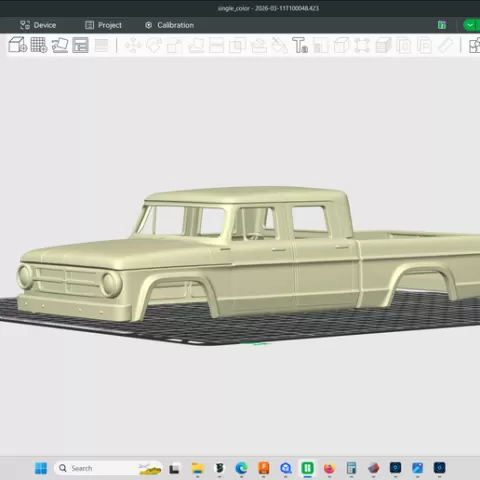Viewport: 480px width, 480px height.
Task: Expand the green slice dropdown arrow
Action: pos(470,25)
